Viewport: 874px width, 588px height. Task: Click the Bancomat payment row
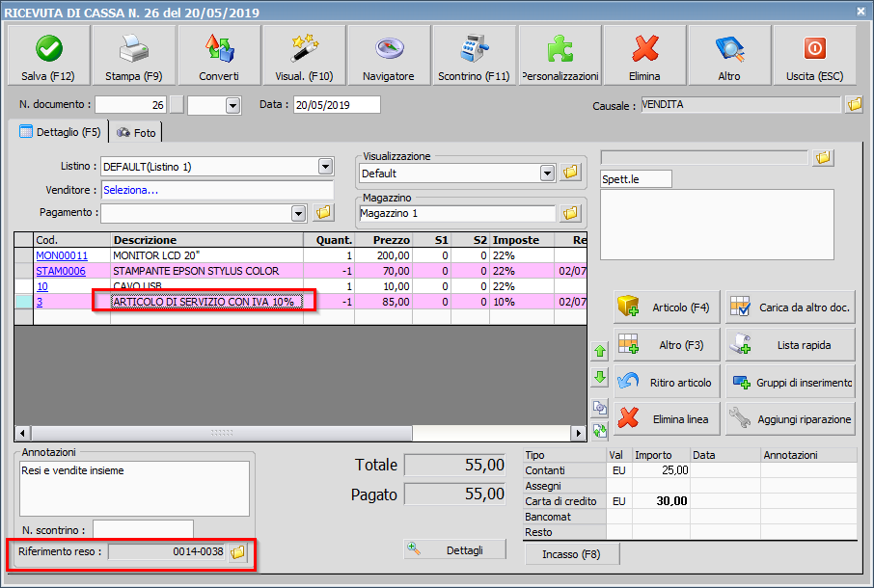690,517
